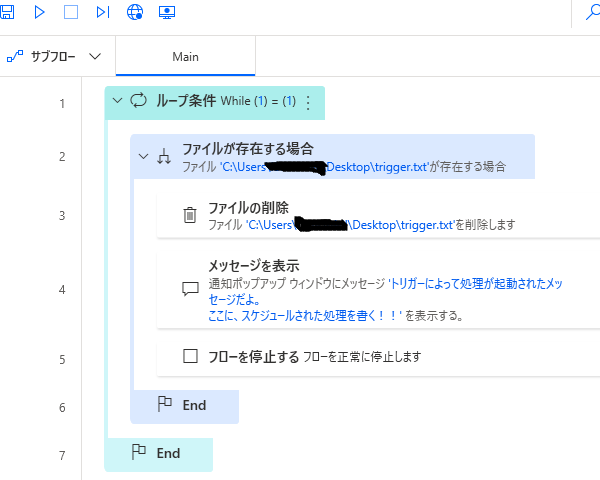Click the search magnifier icon
600x480 pixels.
click(591, 13)
